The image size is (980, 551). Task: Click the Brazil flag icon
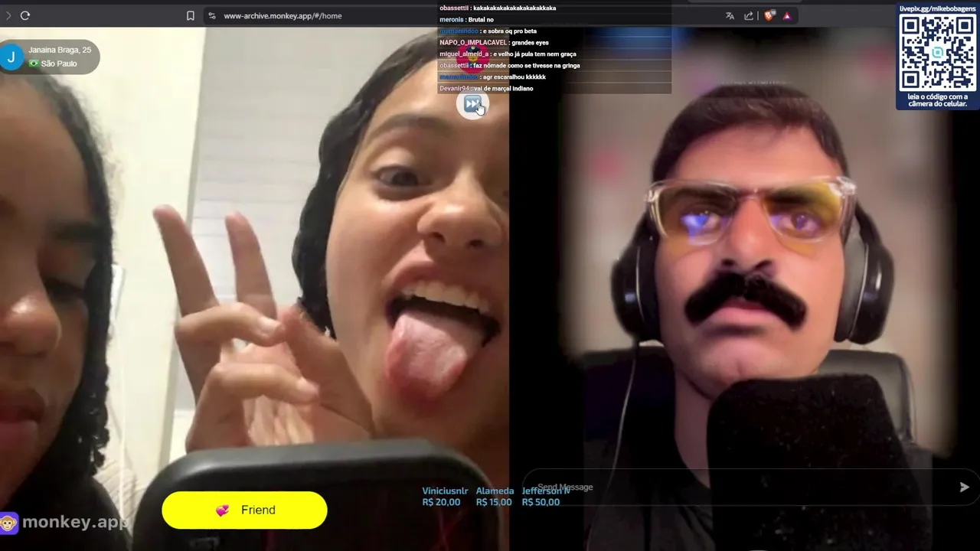point(34,64)
